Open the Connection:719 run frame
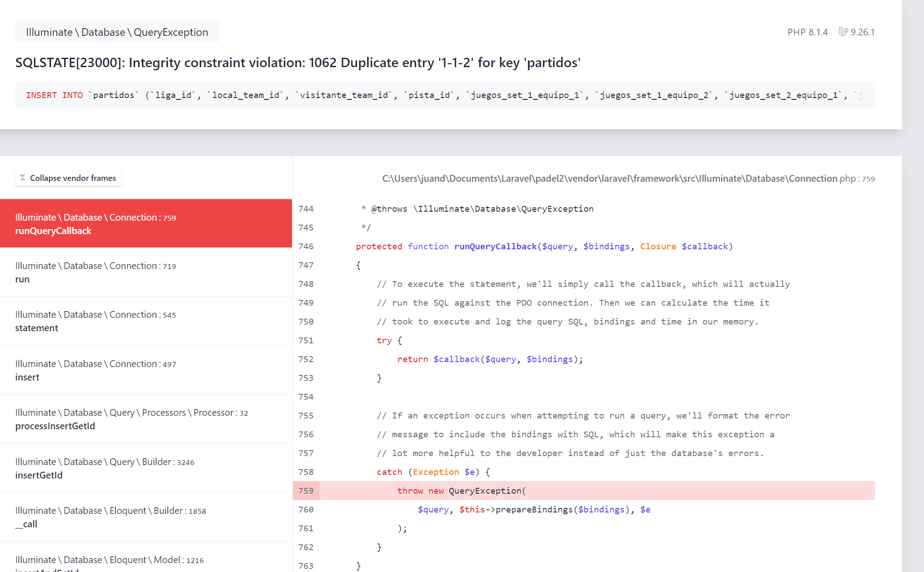The width and height of the screenshot is (924, 572). [x=146, y=272]
